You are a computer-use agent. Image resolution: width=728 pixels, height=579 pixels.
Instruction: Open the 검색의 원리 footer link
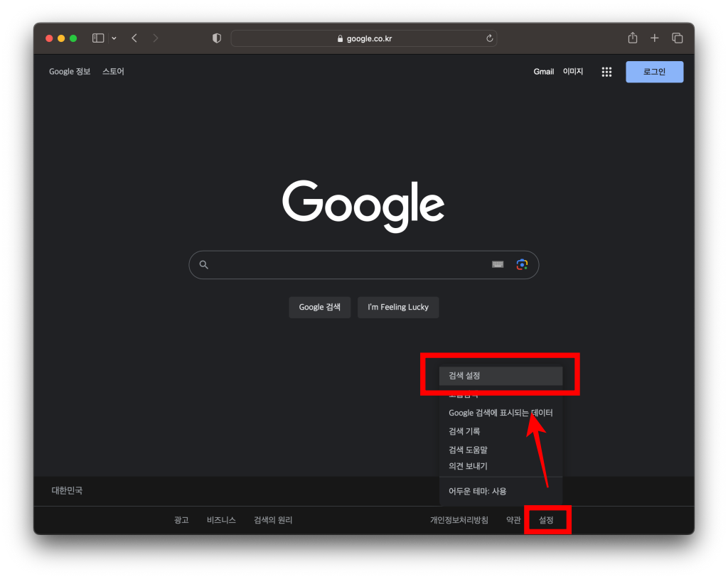tap(273, 520)
